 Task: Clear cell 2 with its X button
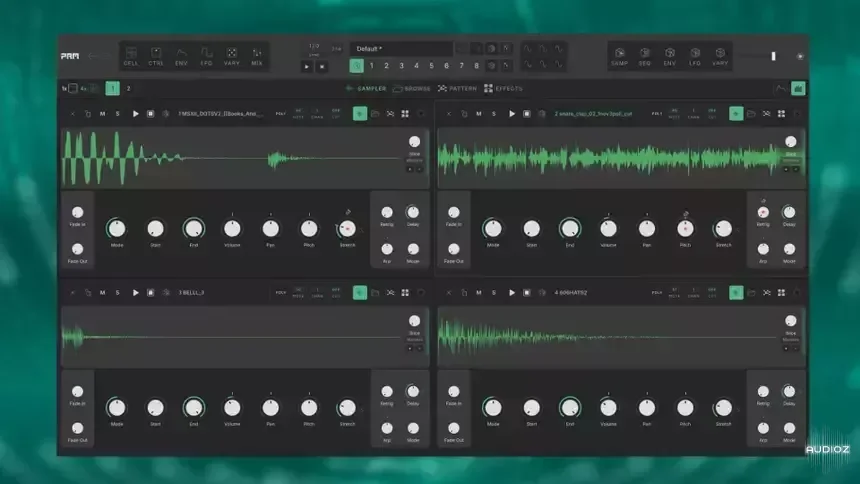tap(449, 114)
